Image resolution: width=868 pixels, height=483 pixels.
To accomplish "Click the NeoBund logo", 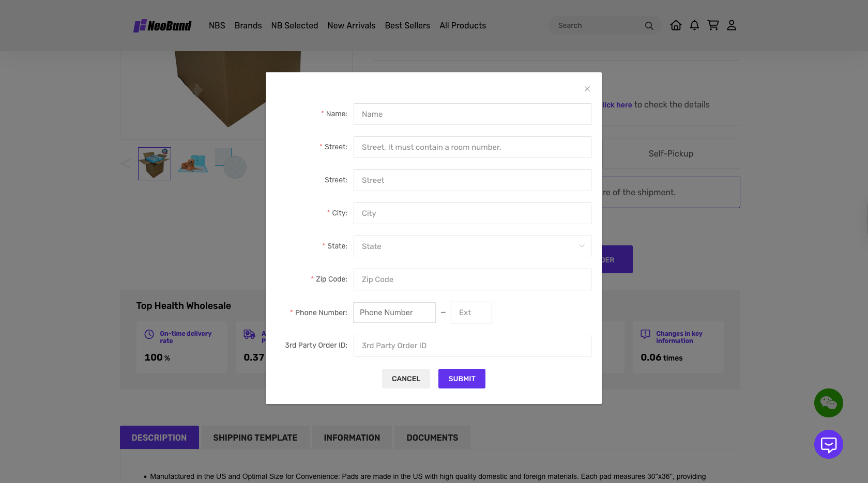I will (x=162, y=26).
